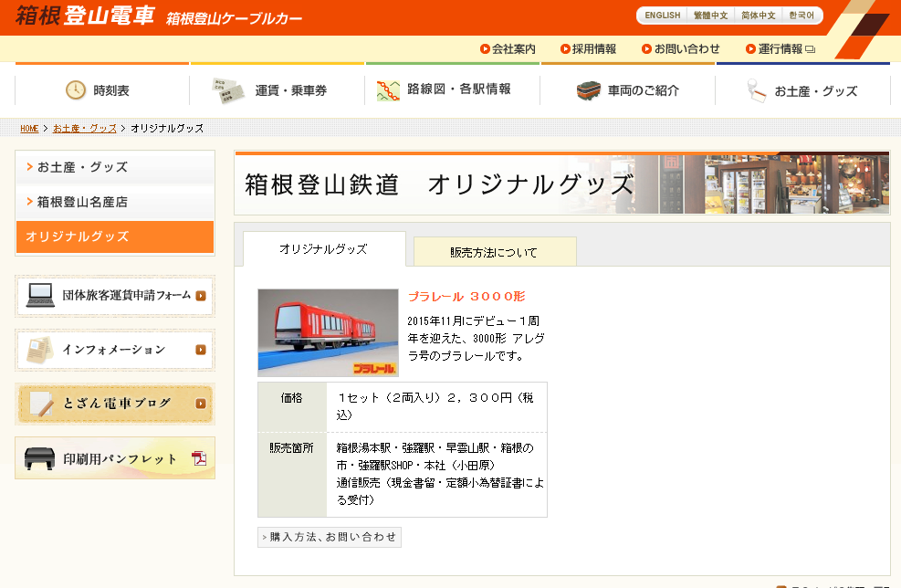This screenshot has height=588, width=901.
Task: Go to HOME via the breadcrumb
Action: click(x=29, y=129)
